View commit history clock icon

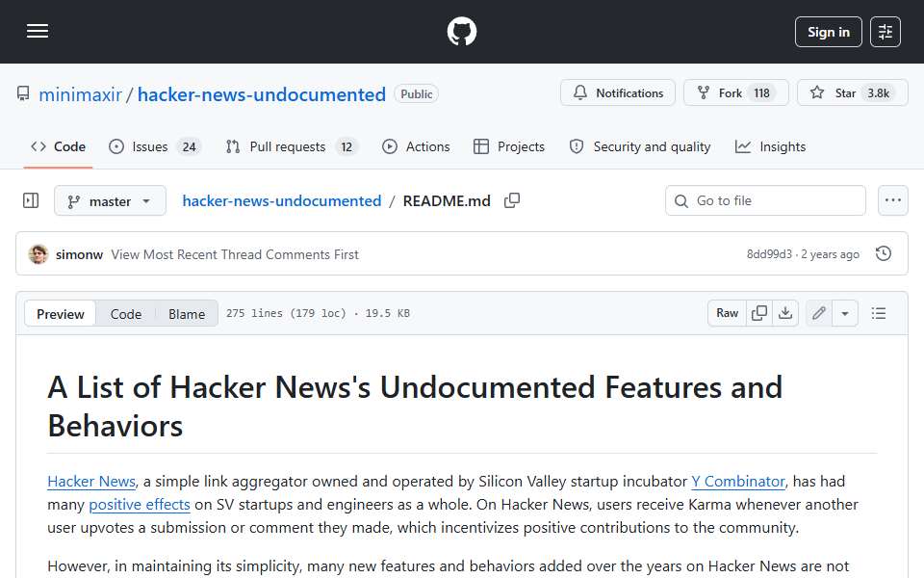pyautogui.click(x=884, y=253)
